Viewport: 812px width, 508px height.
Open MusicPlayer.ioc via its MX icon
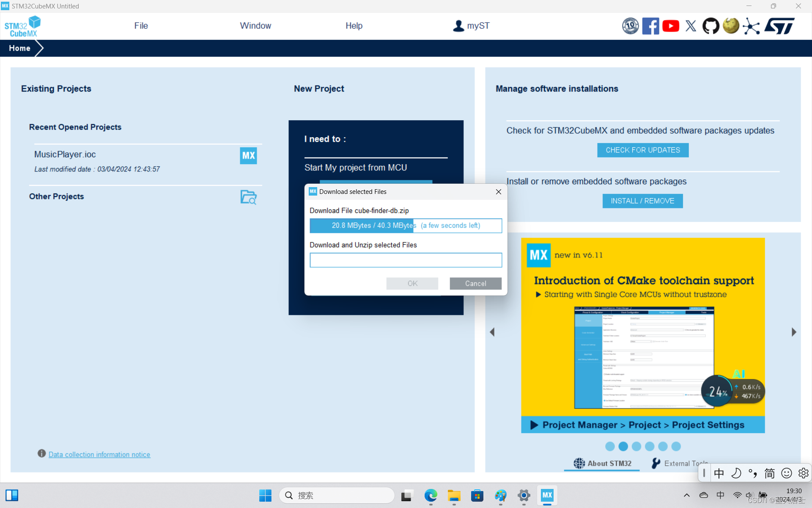pyautogui.click(x=248, y=156)
